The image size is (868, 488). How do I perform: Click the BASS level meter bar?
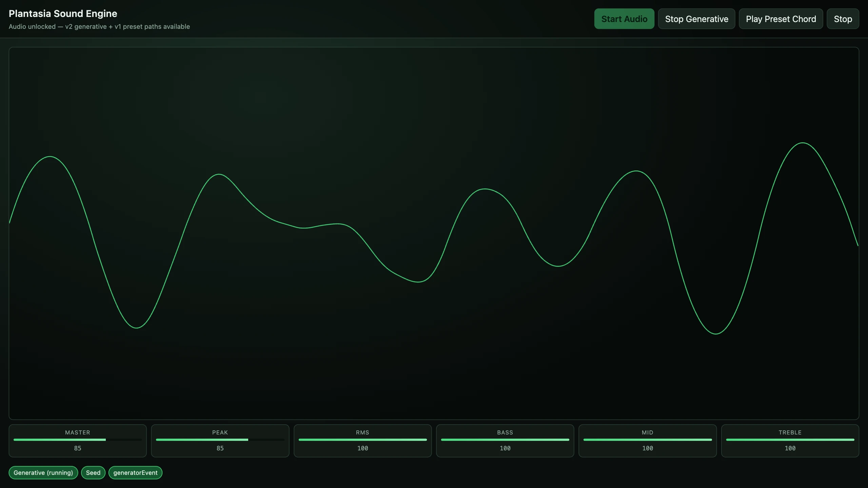tap(505, 440)
